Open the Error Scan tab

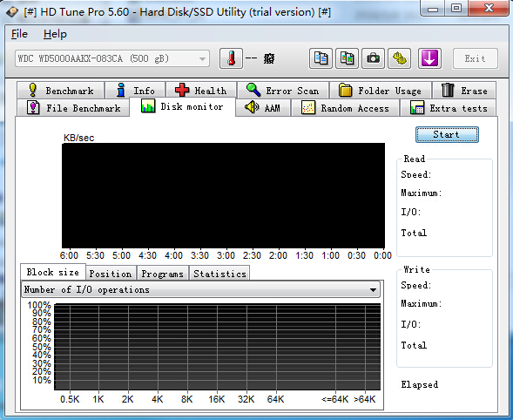tap(283, 90)
